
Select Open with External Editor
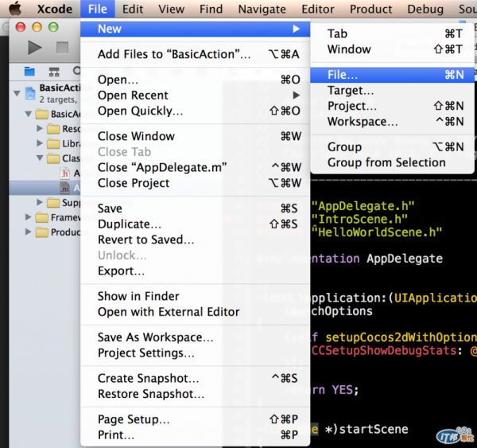(x=196, y=312)
